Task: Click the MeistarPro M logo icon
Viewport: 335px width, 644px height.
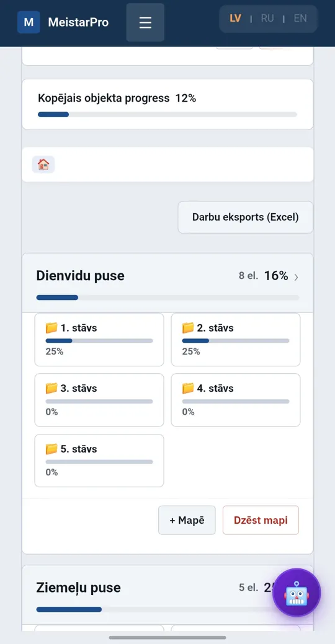Action: [29, 22]
